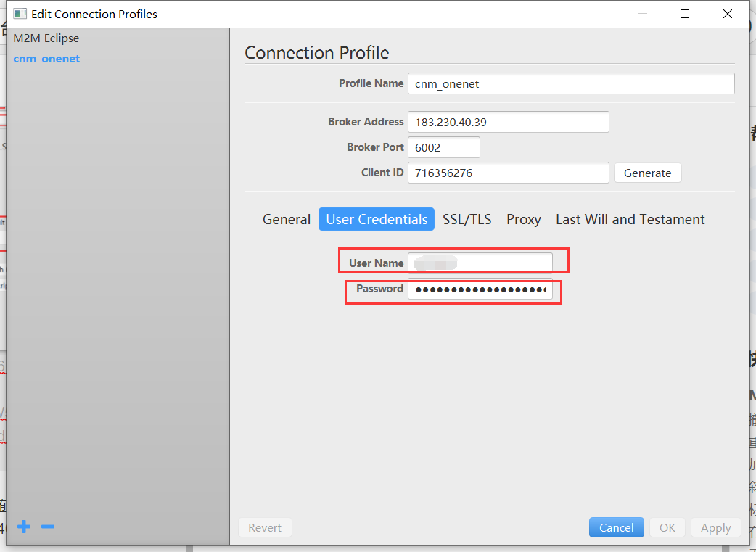Click the MQTT.fx icon in title bar
This screenshot has height=552, width=756.
click(20, 13)
